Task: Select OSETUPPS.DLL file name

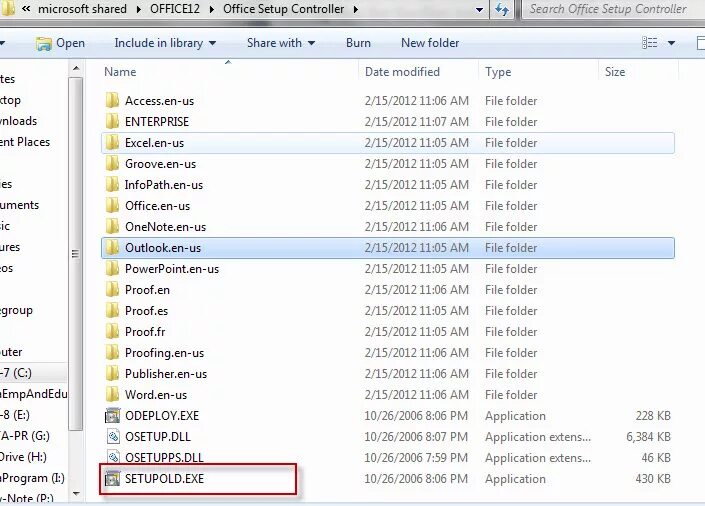Action: tap(164, 457)
